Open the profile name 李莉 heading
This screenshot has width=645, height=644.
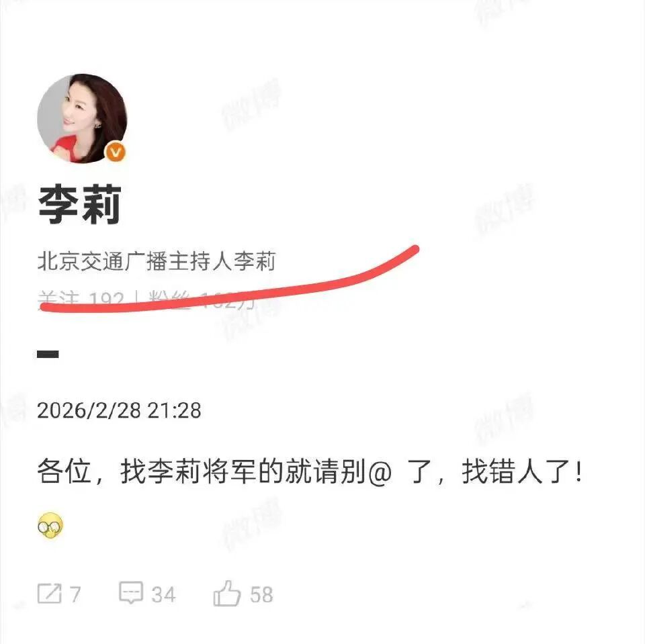(80, 205)
